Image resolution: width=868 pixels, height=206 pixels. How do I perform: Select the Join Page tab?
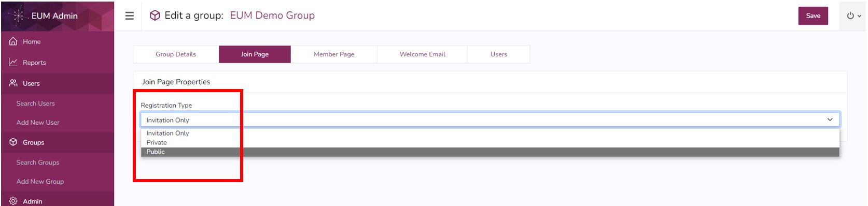(255, 54)
